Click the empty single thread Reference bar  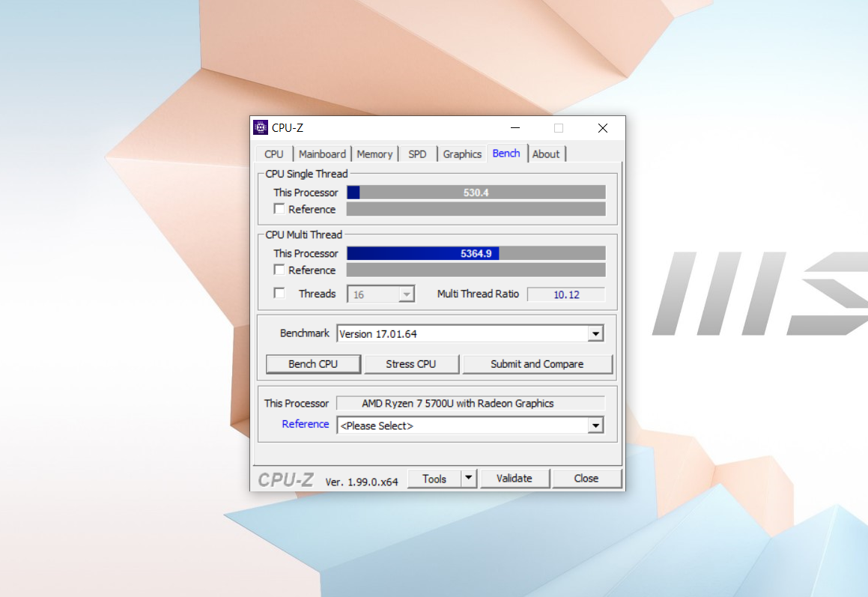click(476, 209)
